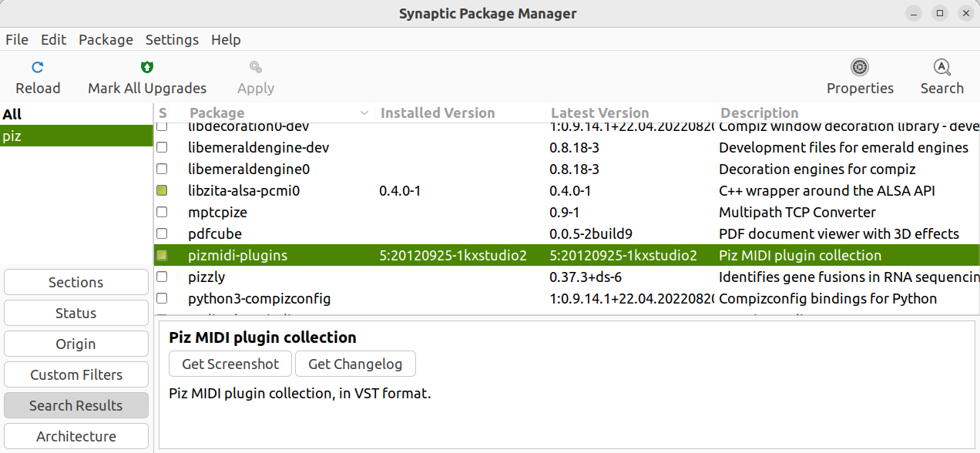Click the Apply gears icon
The image size is (980, 453).
pos(256,68)
